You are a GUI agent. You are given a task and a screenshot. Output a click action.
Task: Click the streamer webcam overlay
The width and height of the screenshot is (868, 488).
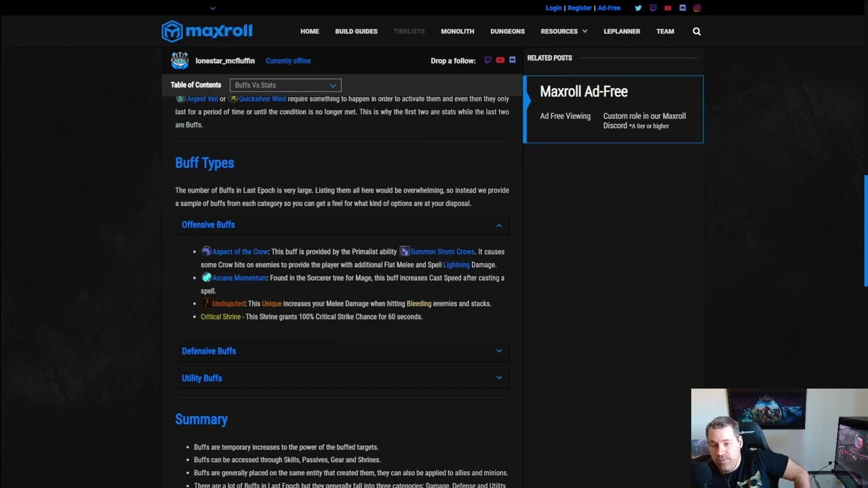click(x=779, y=438)
